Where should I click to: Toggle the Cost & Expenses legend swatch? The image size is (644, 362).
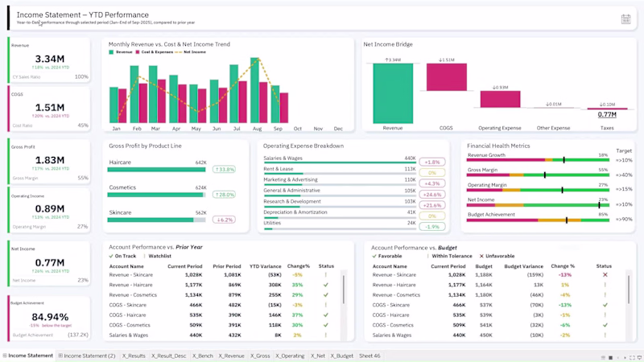[x=138, y=52]
